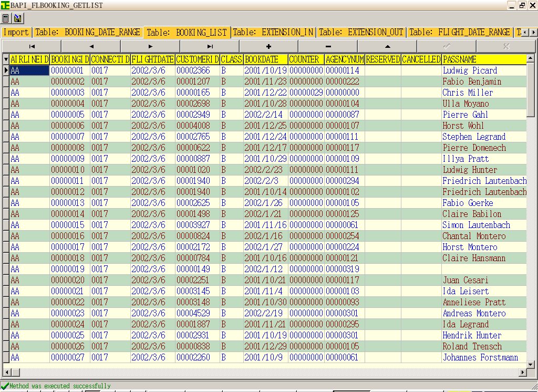The image size is (538, 392).
Task: Jump to the last record icon
Action: [x=211, y=46]
